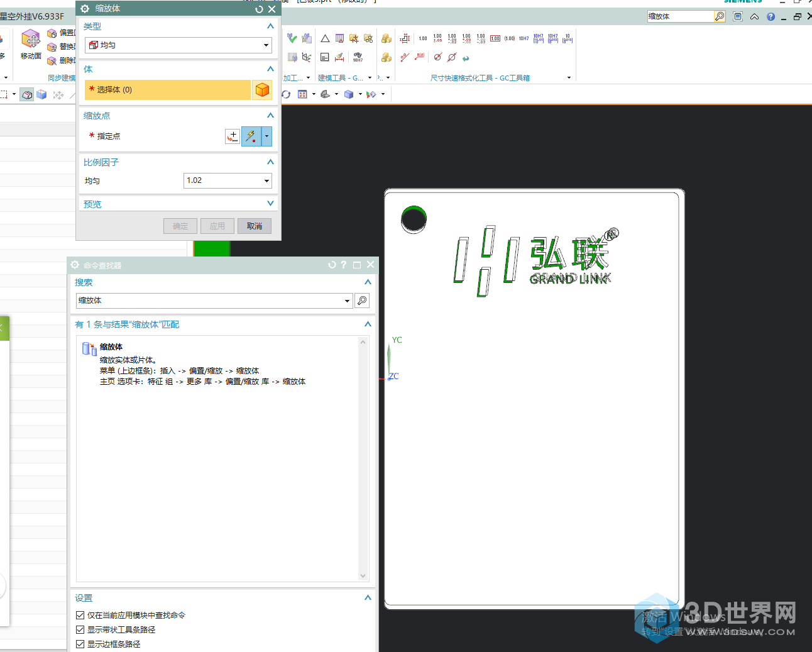
Task: Click the plain 1.00 dimension format icon
Action: (x=423, y=38)
